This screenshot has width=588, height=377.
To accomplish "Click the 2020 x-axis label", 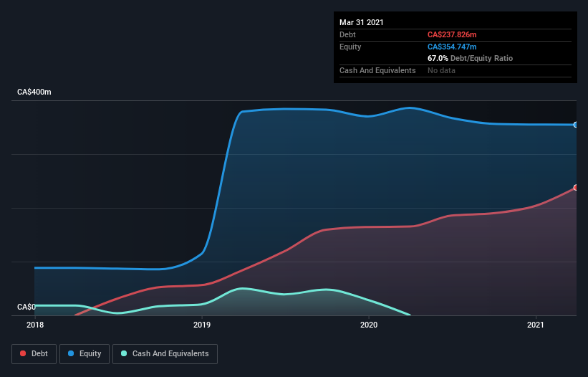I will click(369, 325).
